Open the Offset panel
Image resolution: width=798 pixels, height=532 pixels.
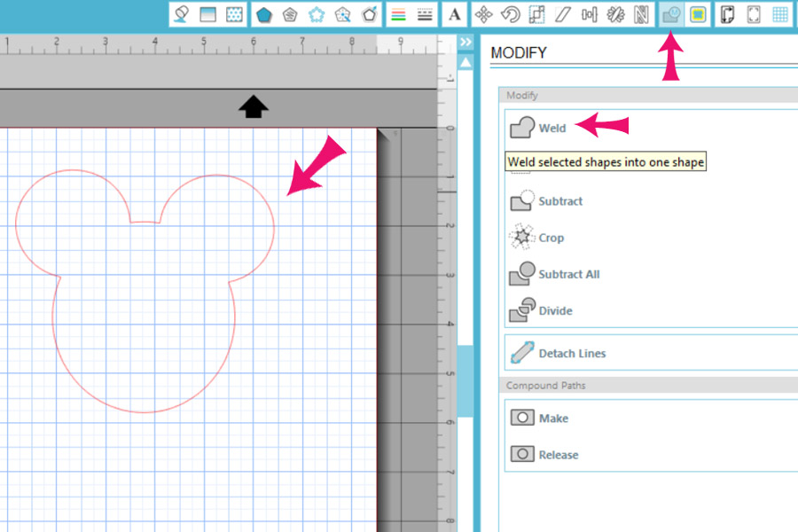(698, 14)
